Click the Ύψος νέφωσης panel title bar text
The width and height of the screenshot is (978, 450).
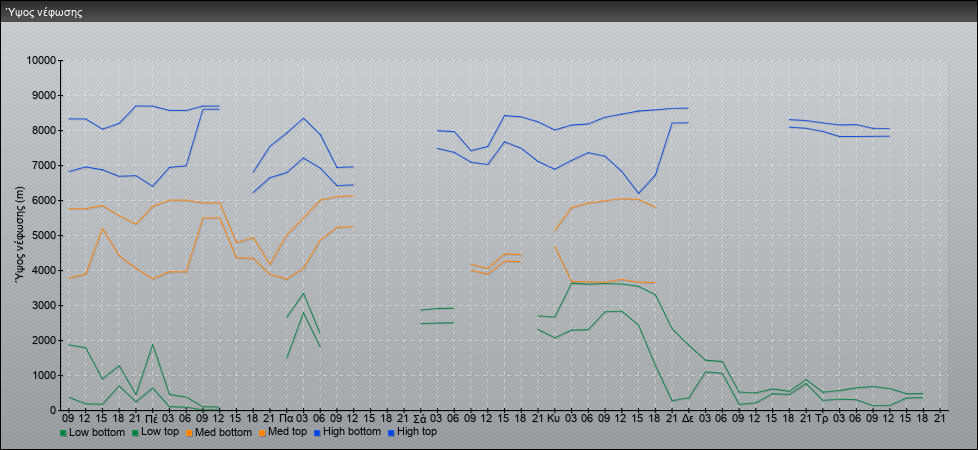point(44,12)
